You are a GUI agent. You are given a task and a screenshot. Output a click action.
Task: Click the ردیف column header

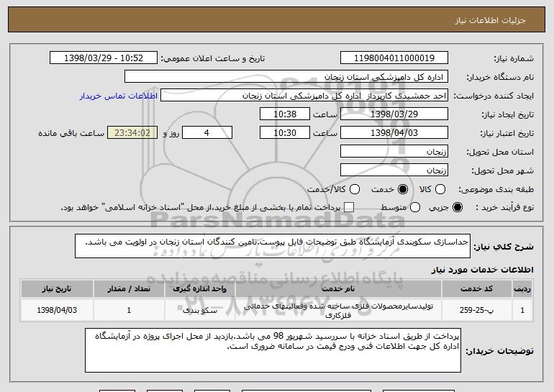tap(522, 289)
